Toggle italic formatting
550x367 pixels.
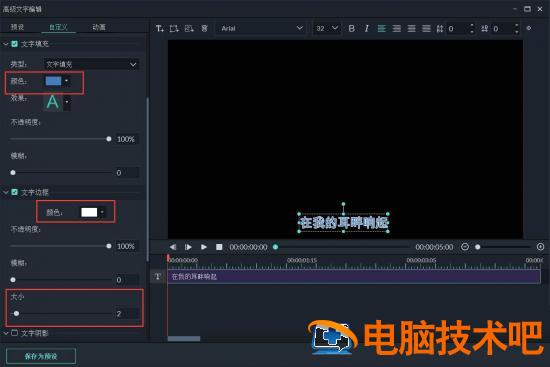[x=367, y=28]
